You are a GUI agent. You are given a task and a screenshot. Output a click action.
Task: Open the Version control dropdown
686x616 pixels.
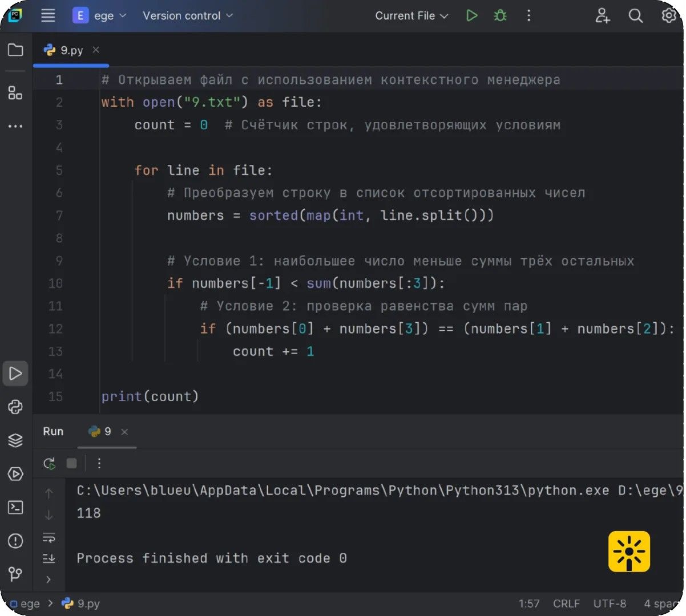(x=188, y=16)
